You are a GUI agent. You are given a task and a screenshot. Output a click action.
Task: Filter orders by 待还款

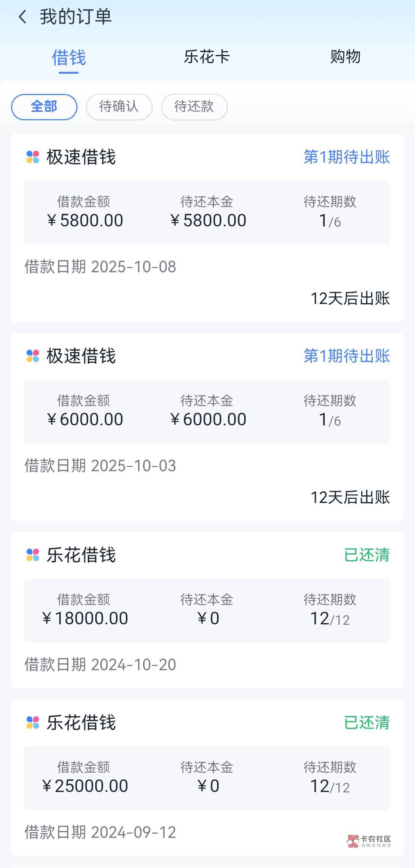click(194, 107)
